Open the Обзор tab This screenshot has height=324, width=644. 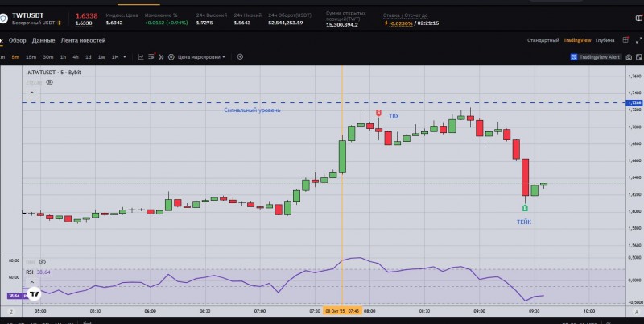coord(17,40)
